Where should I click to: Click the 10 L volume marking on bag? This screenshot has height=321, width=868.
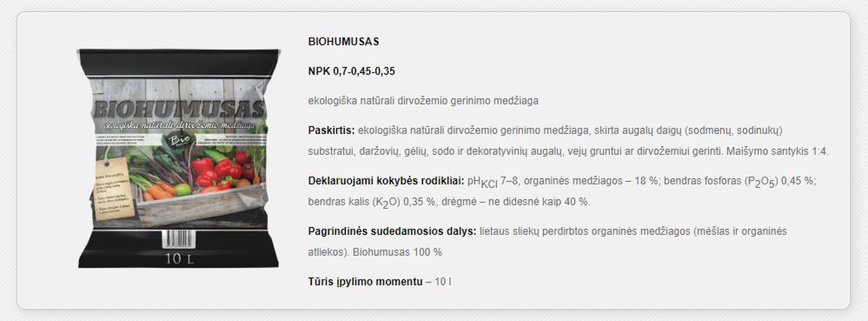click(179, 259)
